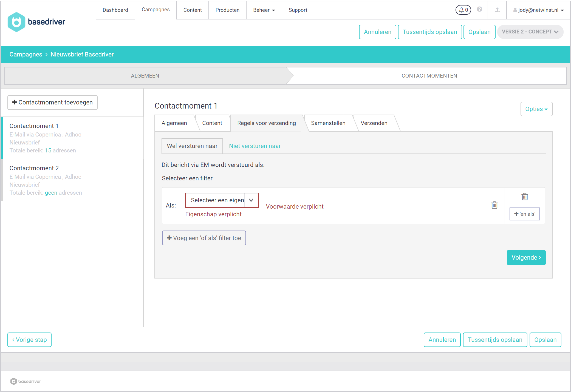
Task: Click the bottom Tussentijds opslaan button
Action: (x=495, y=340)
